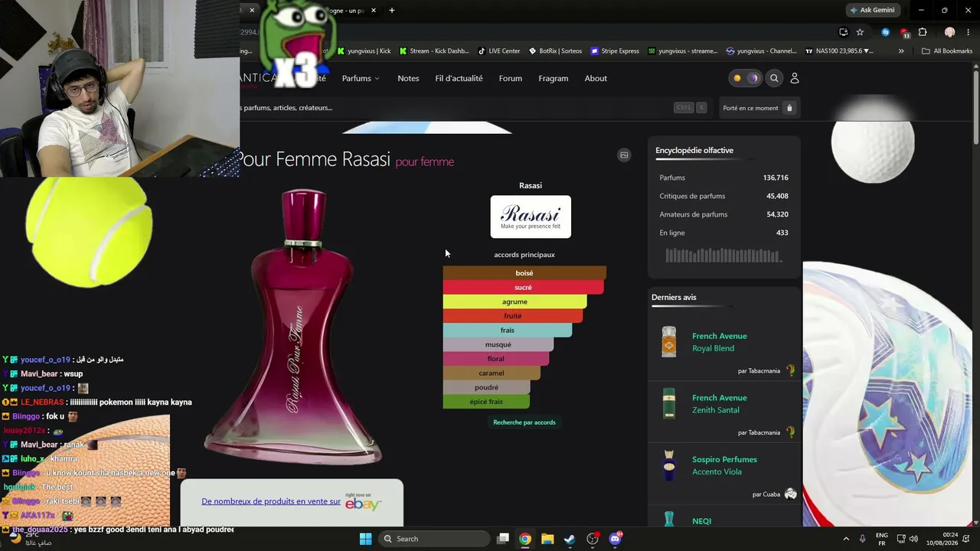Open the Notes menu item
Viewport: 980px width, 551px height.
coord(408,78)
